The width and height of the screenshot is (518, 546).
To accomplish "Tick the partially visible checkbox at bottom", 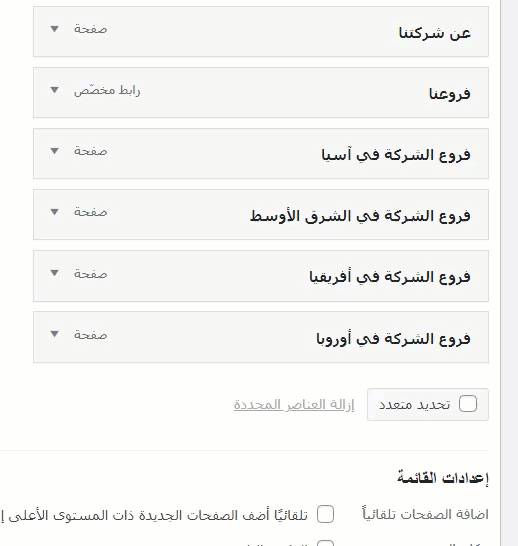I will 325,543.
